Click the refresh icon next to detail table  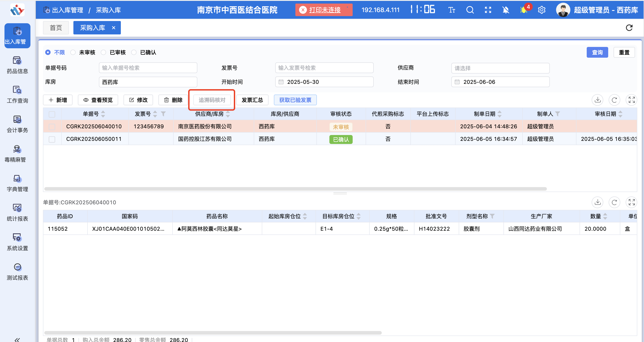coord(614,202)
